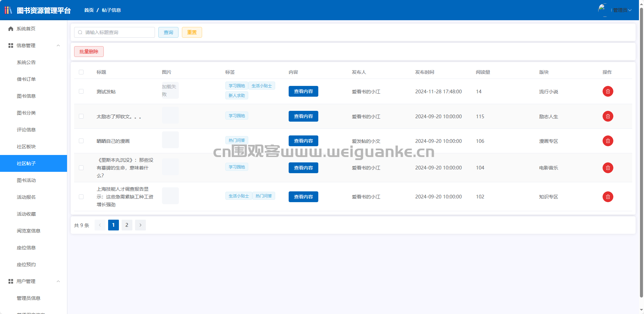Delete the 晒晒自己的漫画 post with trash icon

pos(608,141)
